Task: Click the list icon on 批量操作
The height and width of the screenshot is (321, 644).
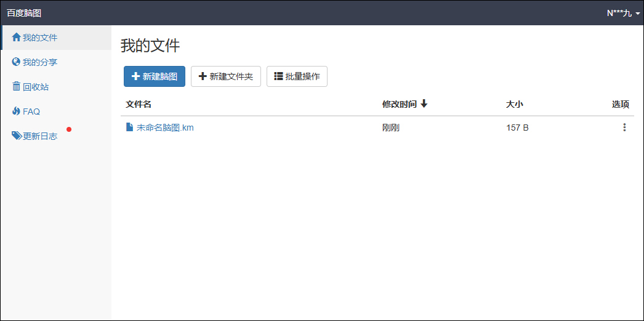Action: (x=278, y=76)
